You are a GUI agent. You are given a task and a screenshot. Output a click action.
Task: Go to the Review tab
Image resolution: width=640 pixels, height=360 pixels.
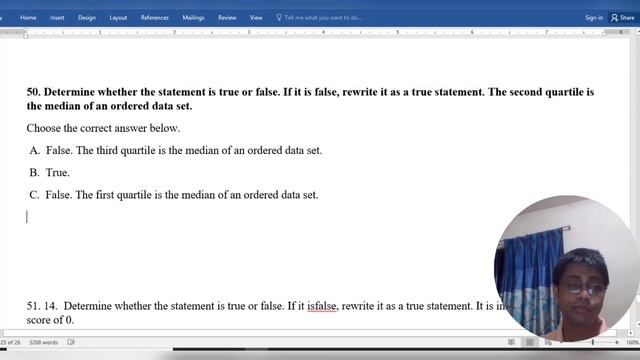coord(227,18)
